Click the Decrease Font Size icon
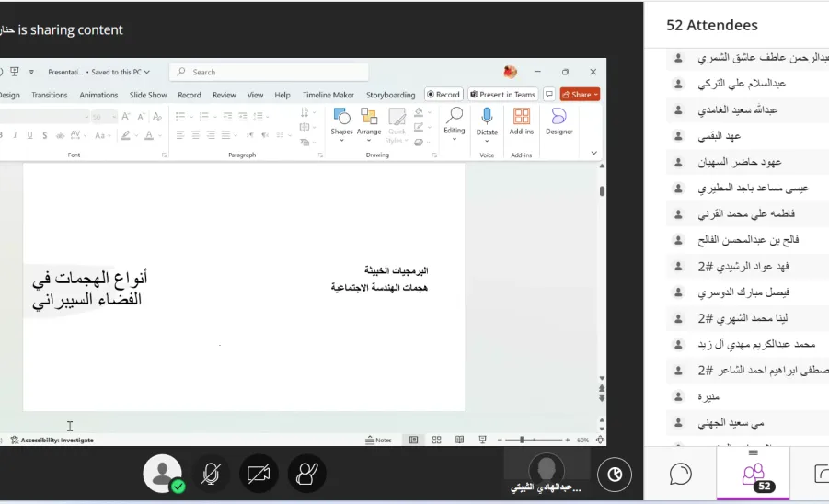Viewport: 829px width, 504px height. click(141, 116)
